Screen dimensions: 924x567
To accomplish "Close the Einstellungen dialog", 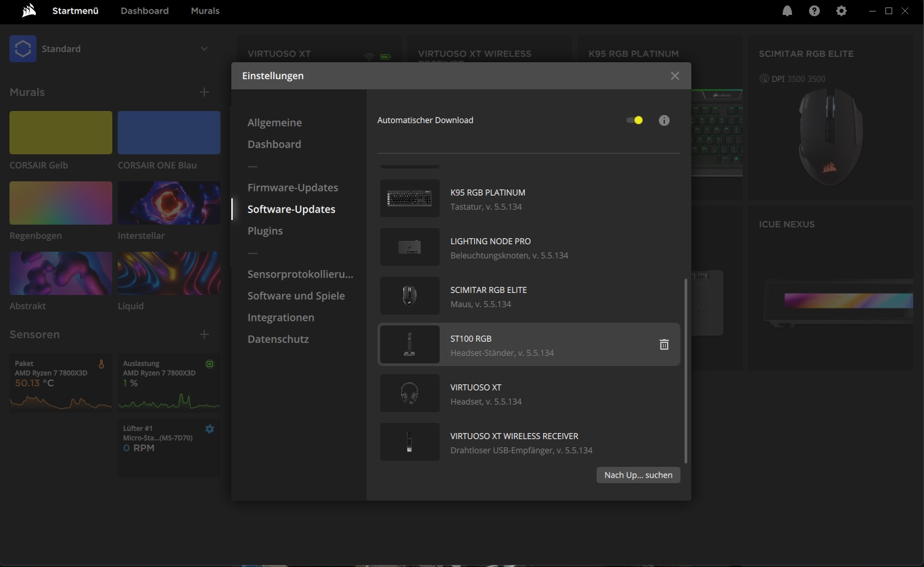I will 675,76.
